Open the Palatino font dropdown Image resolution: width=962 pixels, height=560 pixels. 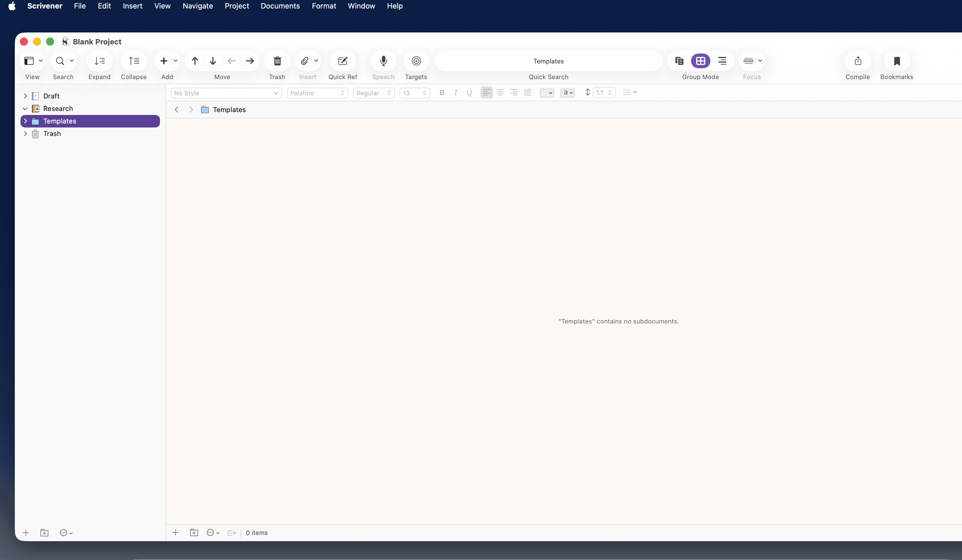point(318,93)
